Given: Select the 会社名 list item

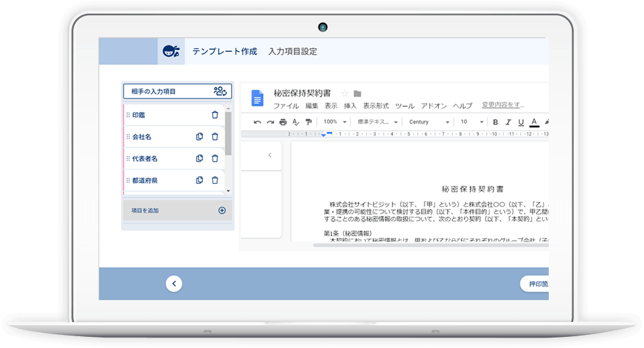Looking at the screenshot, I should click(173, 137).
